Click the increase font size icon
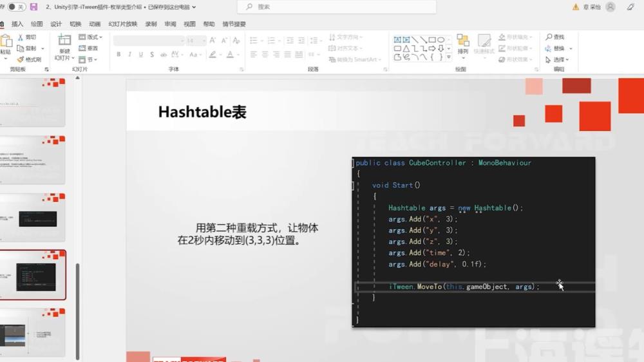The width and height of the screenshot is (644, 362). [x=213, y=41]
